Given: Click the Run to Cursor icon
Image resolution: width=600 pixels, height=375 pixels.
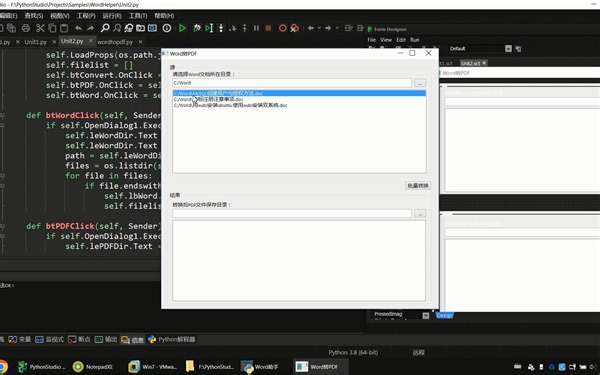Looking at the screenshot, I should pyautogui.click(x=209, y=28).
